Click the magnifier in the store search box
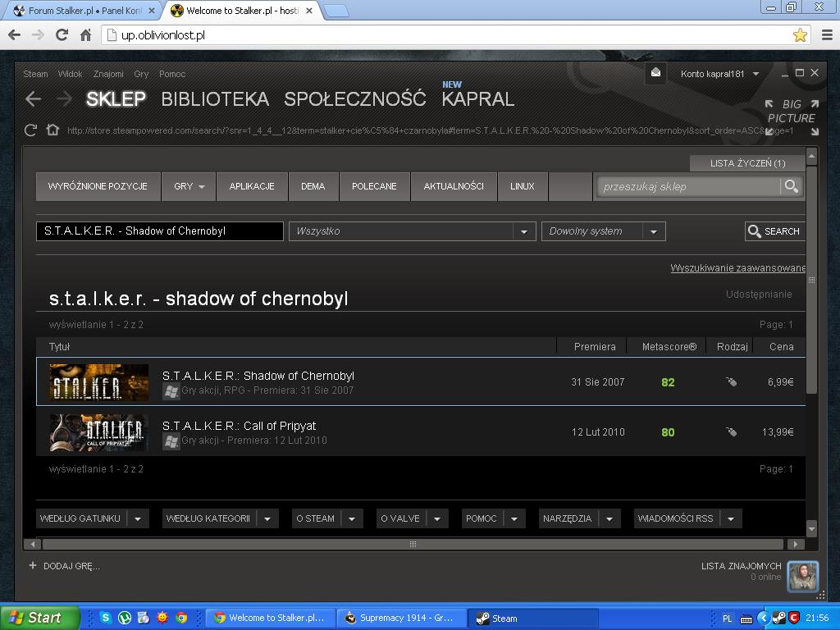The height and width of the screenshot is (630, 840). (792, 186)
